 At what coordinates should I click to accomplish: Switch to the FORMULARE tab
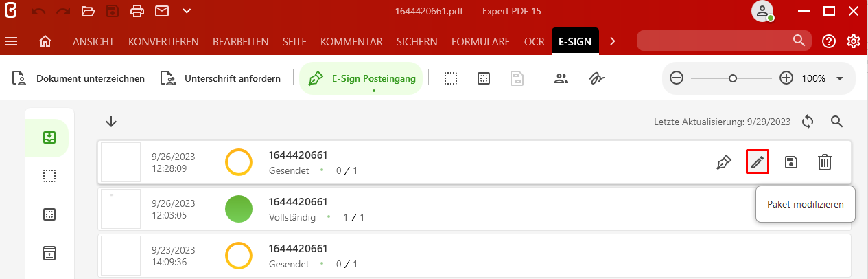480,42
